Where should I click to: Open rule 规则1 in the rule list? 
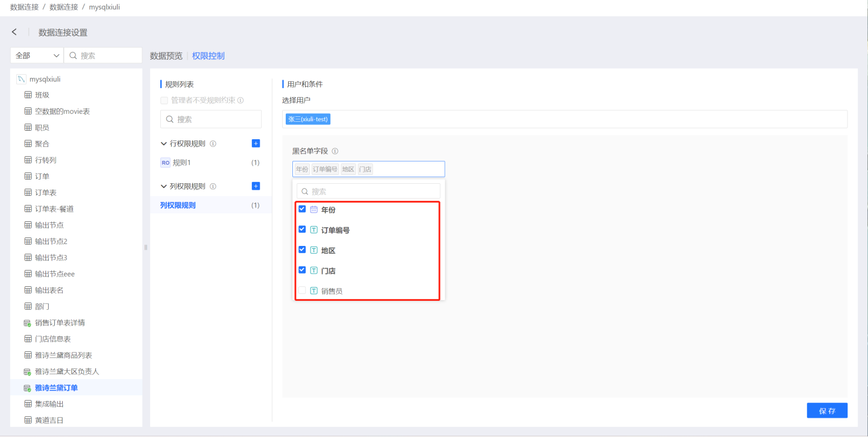pos(181,163)
